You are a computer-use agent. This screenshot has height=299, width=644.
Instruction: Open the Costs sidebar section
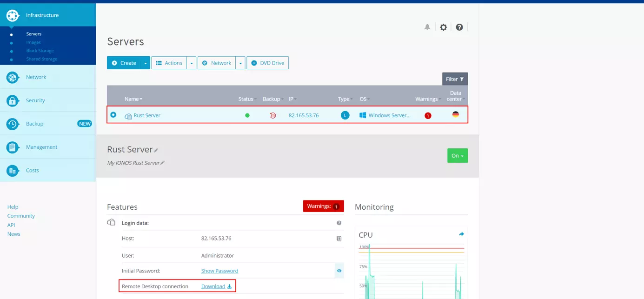48,170
